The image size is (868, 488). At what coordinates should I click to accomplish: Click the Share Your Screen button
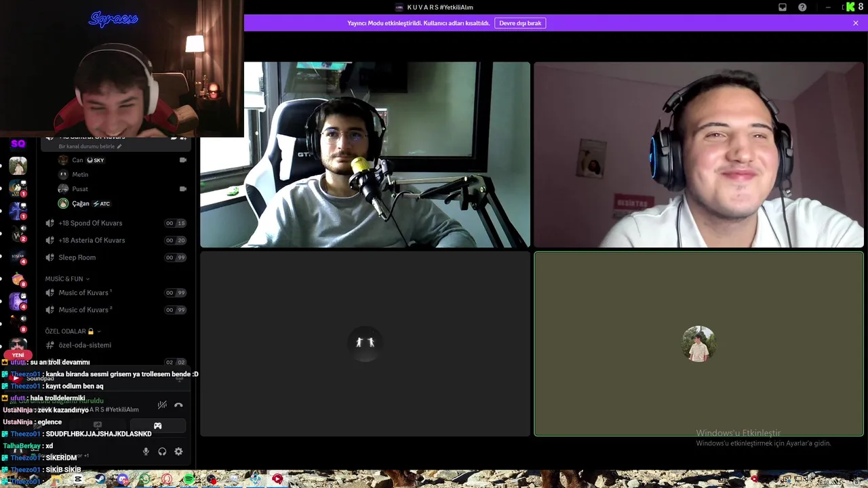(x=98, y=426)
